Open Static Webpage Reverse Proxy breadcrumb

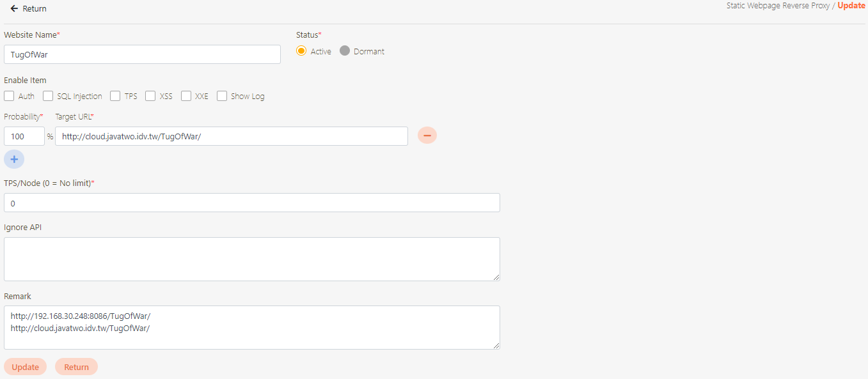click(778, 6)
